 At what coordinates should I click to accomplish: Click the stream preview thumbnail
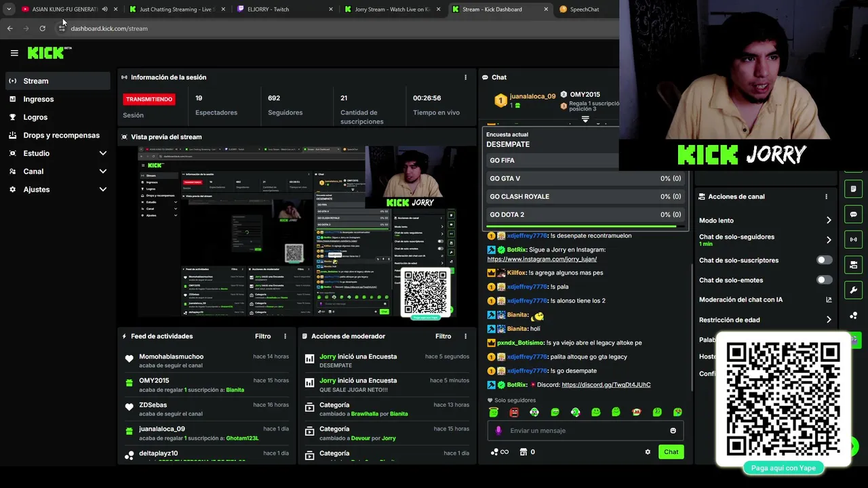click(x=297, y=231)
